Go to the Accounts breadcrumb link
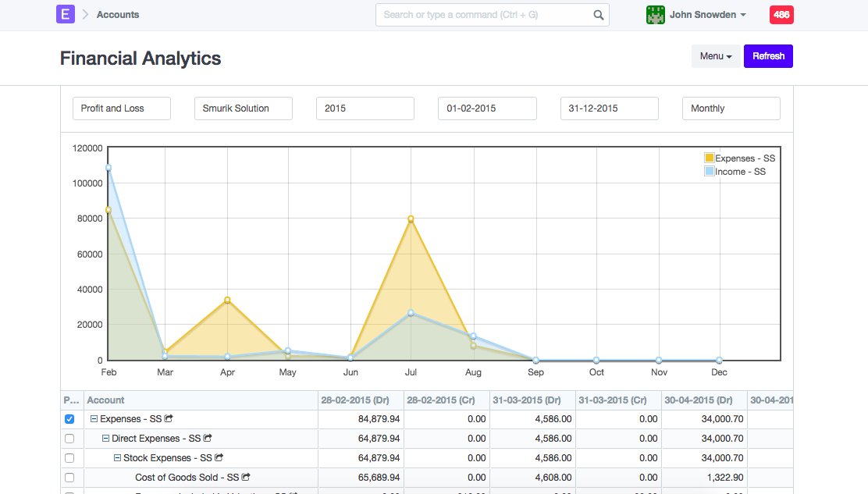The height and width of the screenshot is (494, 868). point(118,15)
